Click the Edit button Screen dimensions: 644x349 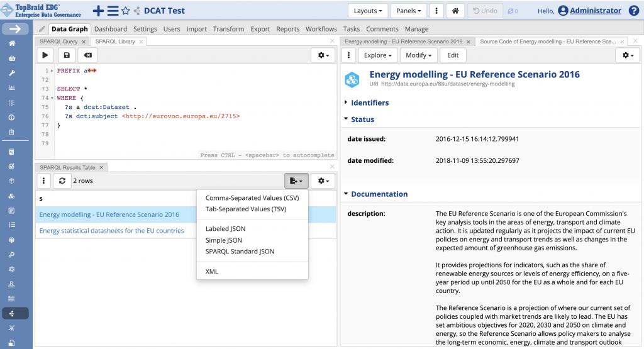[x=453, y=55]
